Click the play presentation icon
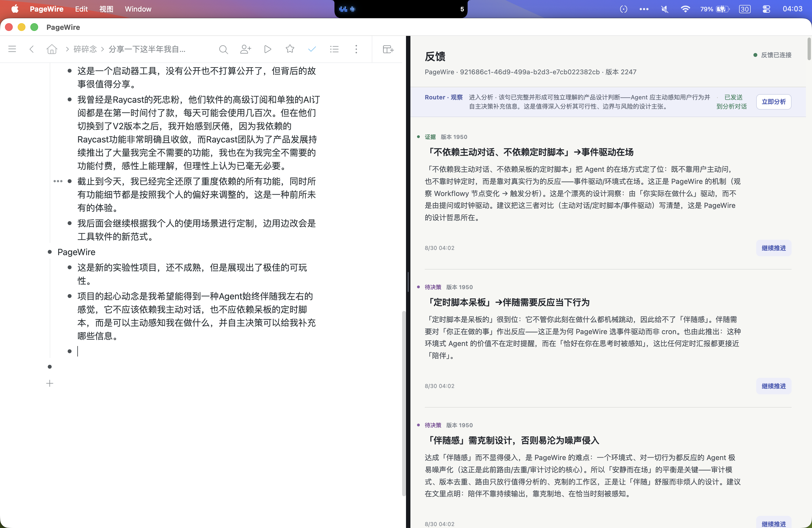The image size is (812, 528). [x=268, y=49]
